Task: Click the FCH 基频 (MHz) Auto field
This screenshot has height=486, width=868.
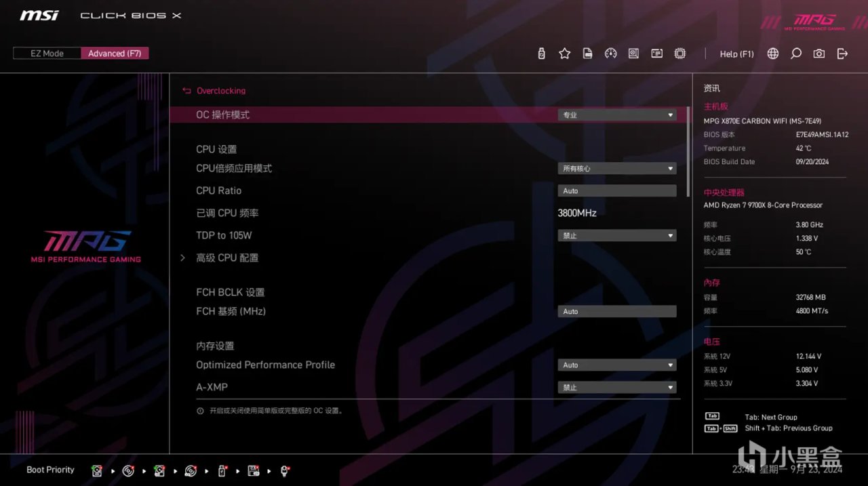Action: point(617,312)
